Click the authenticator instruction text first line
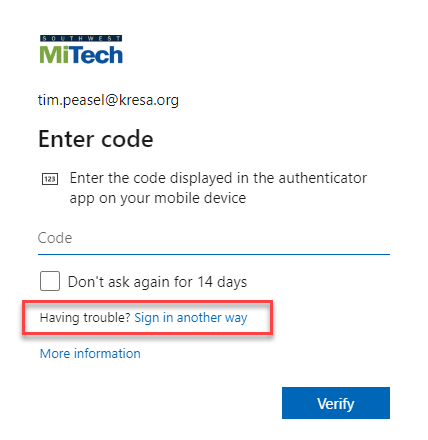The image size is (428, 440). click(x=218, y=178)
